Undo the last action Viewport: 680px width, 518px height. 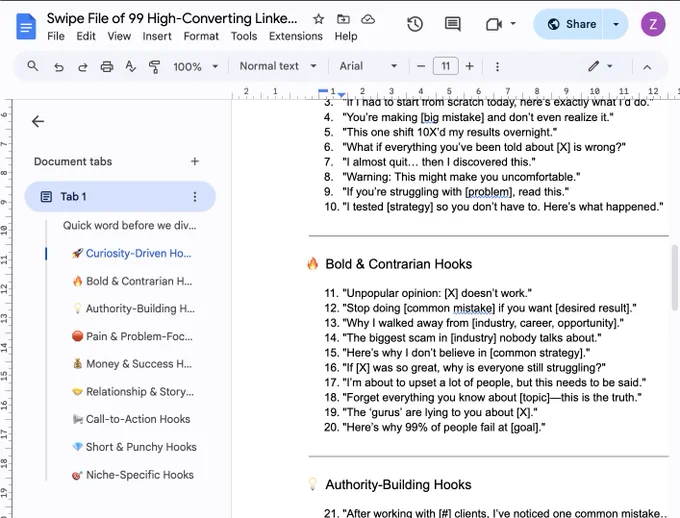[59, 67]
